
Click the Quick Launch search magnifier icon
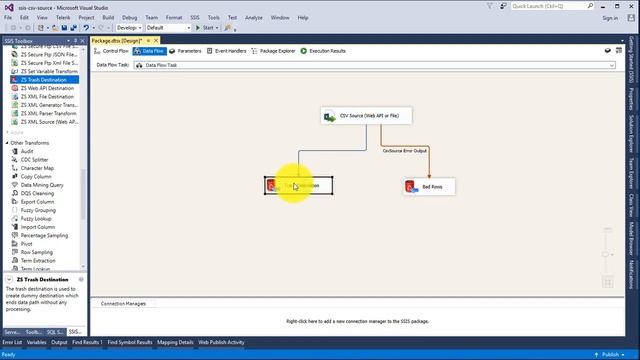(590, 6)
